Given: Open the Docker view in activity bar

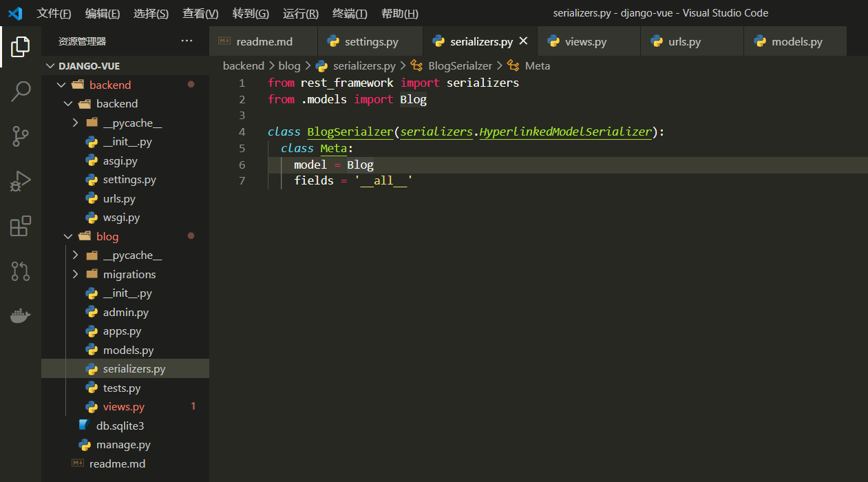Looking at the screenshot, I should 21,315.
